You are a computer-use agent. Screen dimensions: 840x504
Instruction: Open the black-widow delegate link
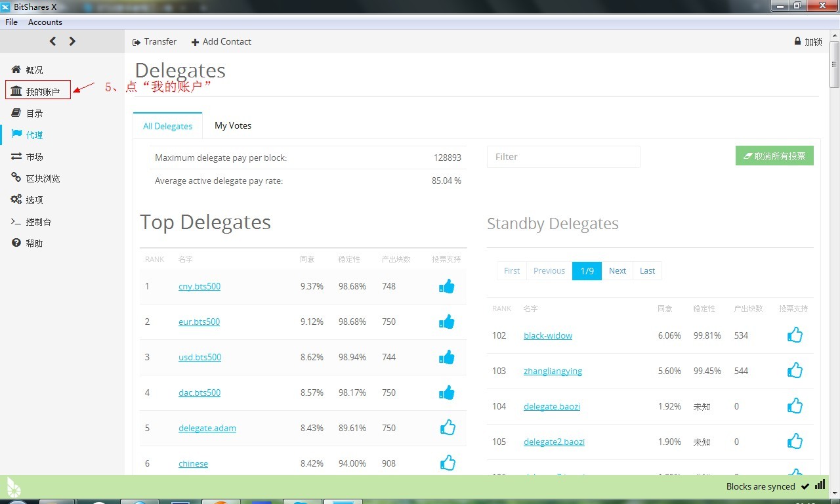[x=548, y=335]
